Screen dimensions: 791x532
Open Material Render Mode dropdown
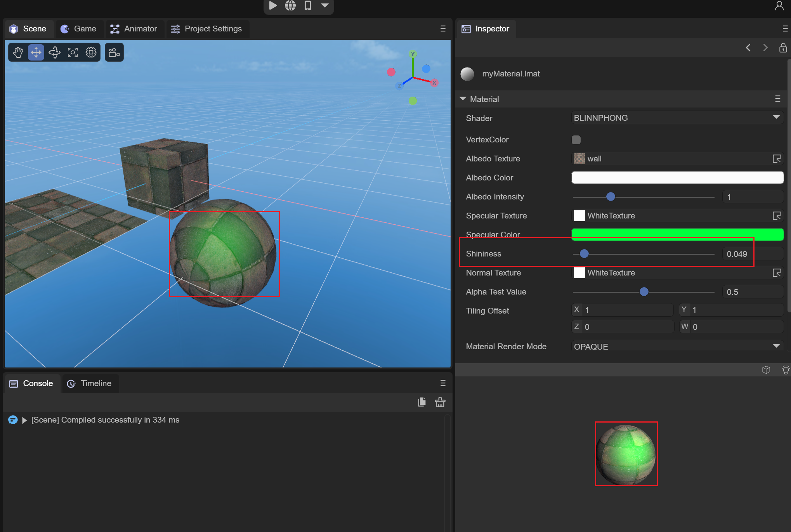[x=677, y=346]
